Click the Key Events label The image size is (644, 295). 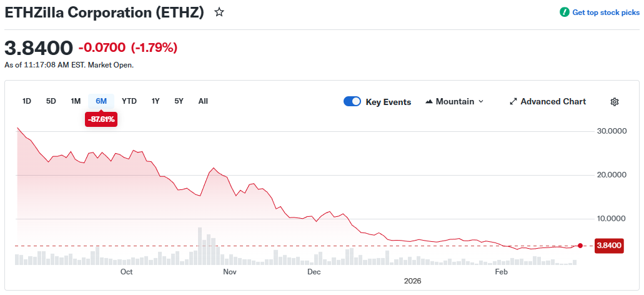click(388, 102)
